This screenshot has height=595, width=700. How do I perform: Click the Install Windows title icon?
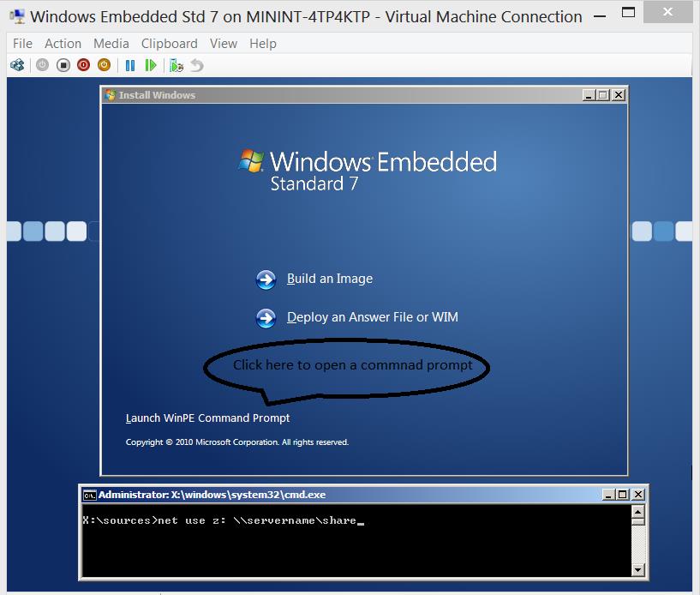[110, 94]
